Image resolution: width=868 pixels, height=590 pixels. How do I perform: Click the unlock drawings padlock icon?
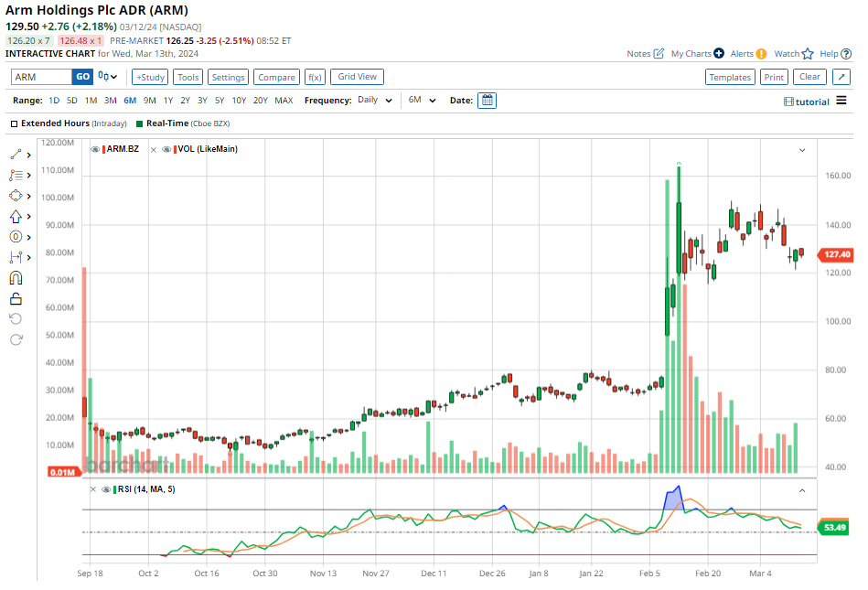pyautogui.click(x=16, y=298)
